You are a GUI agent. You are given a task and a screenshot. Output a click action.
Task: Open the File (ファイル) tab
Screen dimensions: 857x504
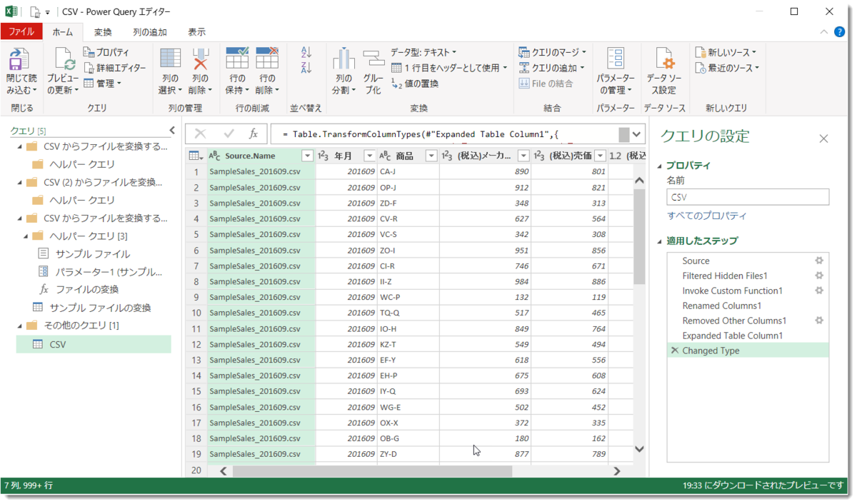click(21, 32)
